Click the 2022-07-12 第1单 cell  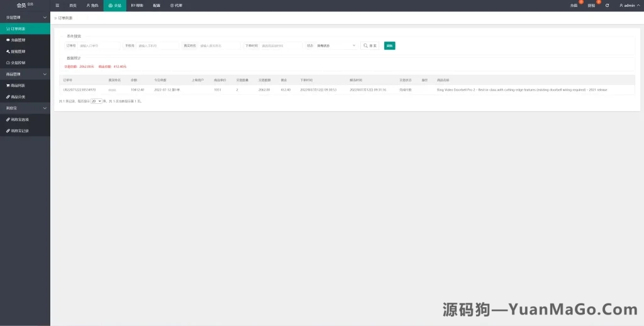point(167,89)
